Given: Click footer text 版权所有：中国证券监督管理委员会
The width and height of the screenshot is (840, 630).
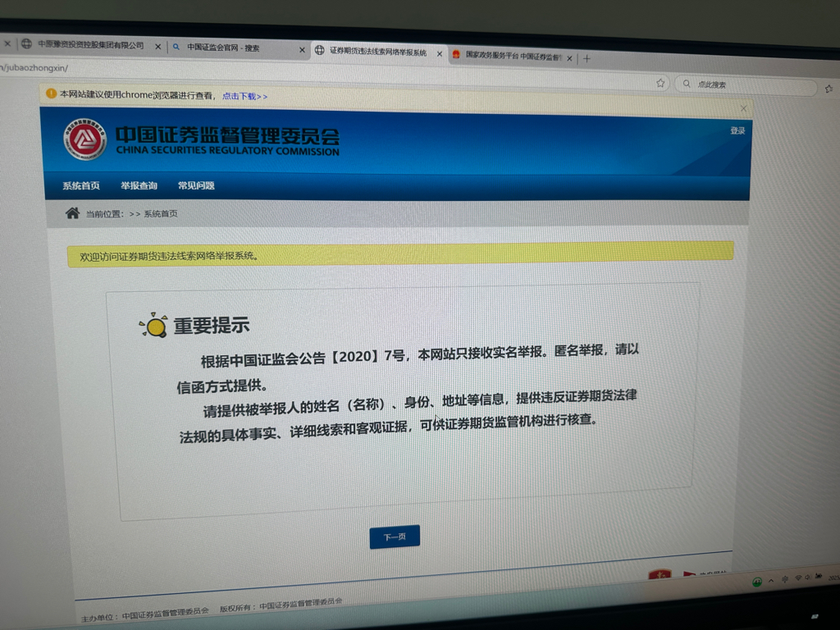Looking at the screenshot, I should tap(281, 605).
